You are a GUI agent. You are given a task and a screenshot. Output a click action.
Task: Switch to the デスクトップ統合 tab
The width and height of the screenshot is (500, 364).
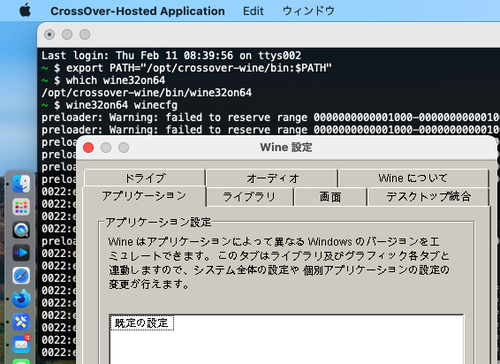tap(428, 197)
